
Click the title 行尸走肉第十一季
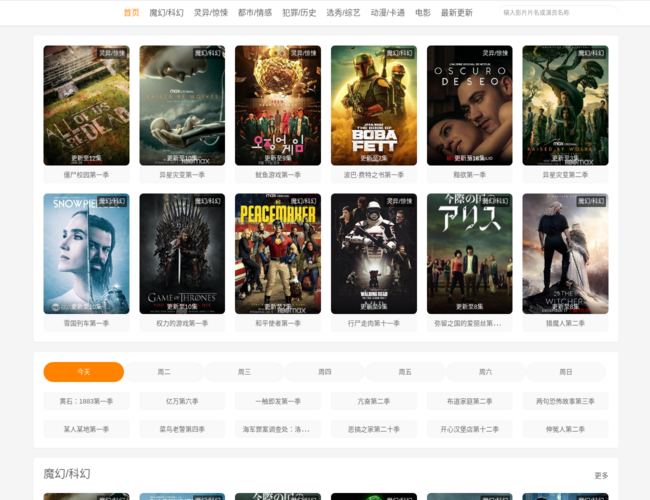374,323
